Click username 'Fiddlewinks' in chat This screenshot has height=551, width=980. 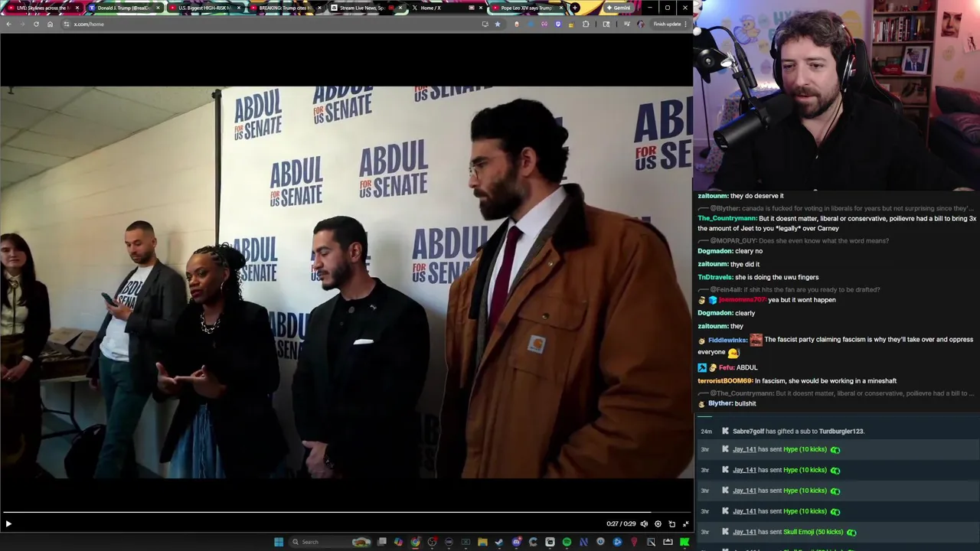pyautogui.click(x=727, y=340)
